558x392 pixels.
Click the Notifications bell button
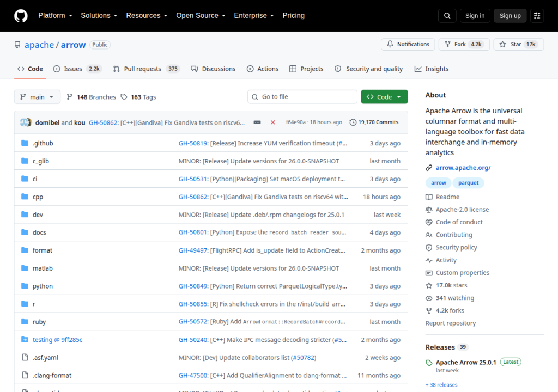pos(408,44)
